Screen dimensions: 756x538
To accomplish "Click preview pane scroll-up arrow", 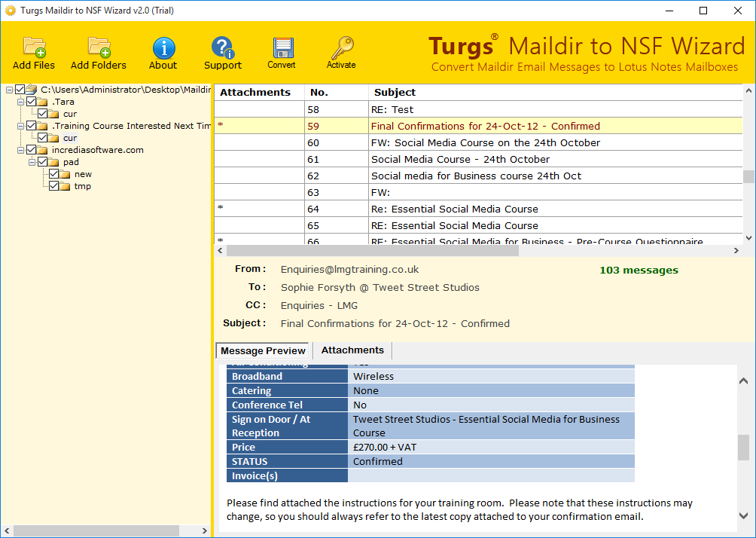I will (743, 381).
